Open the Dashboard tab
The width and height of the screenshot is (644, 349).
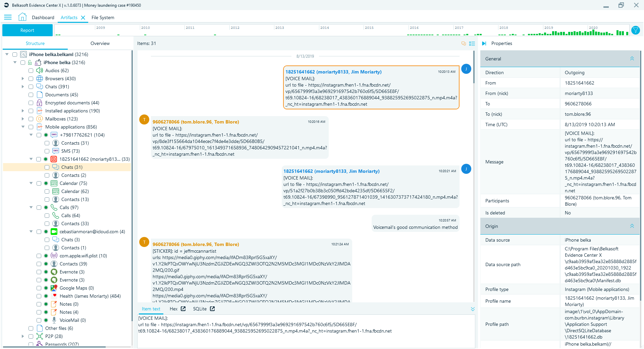[x=43, y=17]
